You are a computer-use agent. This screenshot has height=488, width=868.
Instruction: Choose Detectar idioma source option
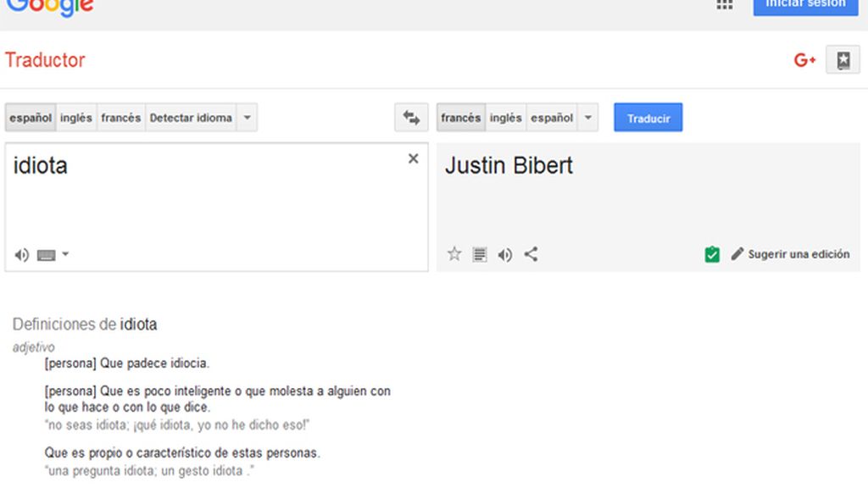pos(191,117)
